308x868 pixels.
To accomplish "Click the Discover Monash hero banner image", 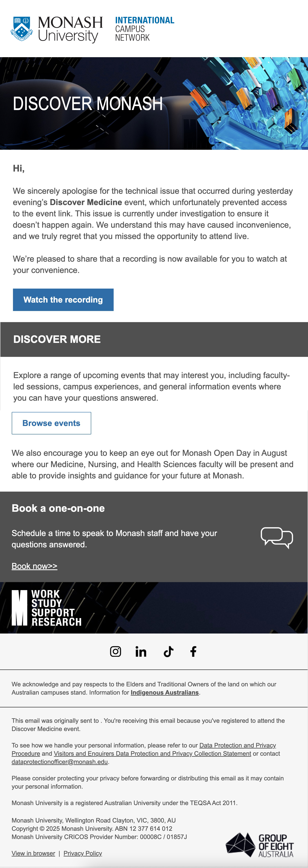I will [154, 103].
